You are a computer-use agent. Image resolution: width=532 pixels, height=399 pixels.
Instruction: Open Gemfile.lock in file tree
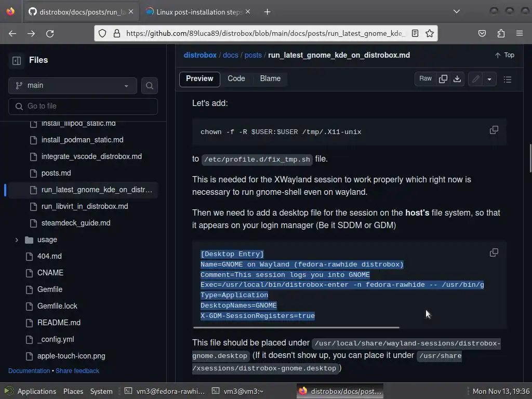(x=57, y=306)
